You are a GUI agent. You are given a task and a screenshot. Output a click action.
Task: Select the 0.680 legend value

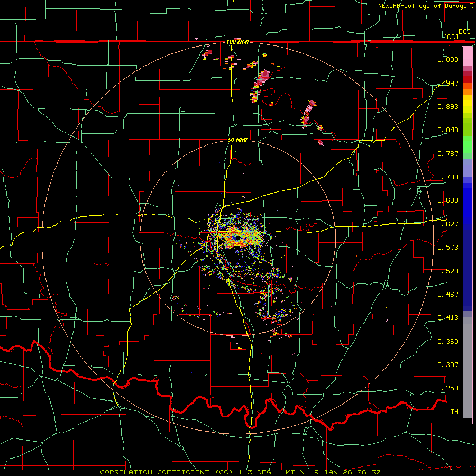pyautogui.click(x=448, y=200)
